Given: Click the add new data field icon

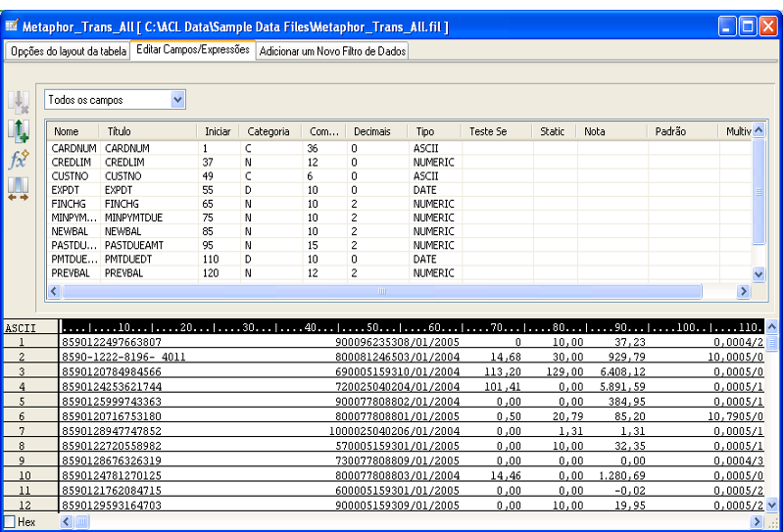Looking at the screenshot, I should 18,130.
